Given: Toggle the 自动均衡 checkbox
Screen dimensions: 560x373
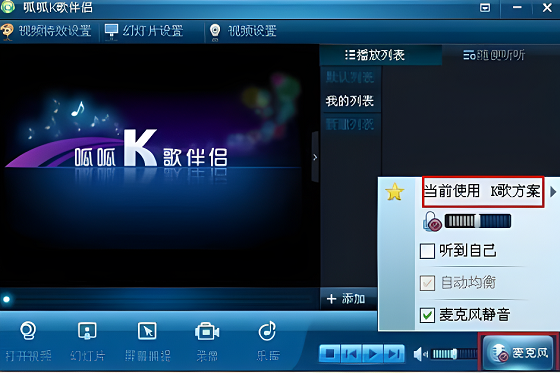Looking at the screenshot, I should point(427,283).
